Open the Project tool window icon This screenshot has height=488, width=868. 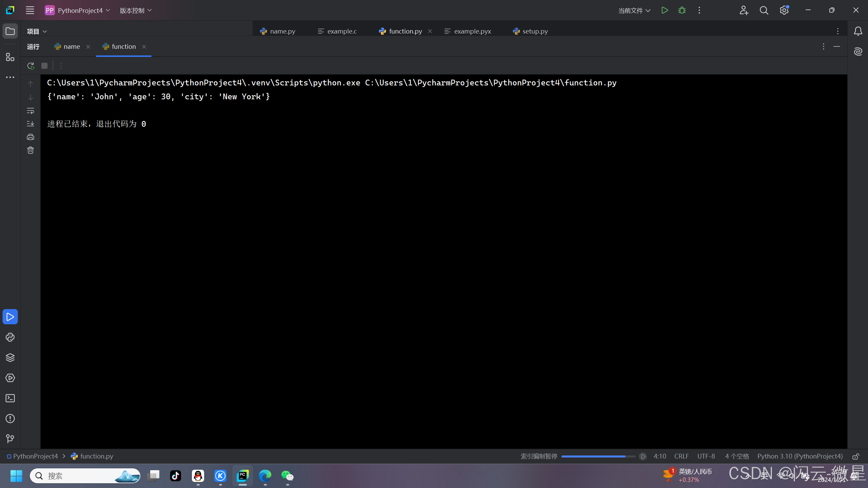click(10, 31)
